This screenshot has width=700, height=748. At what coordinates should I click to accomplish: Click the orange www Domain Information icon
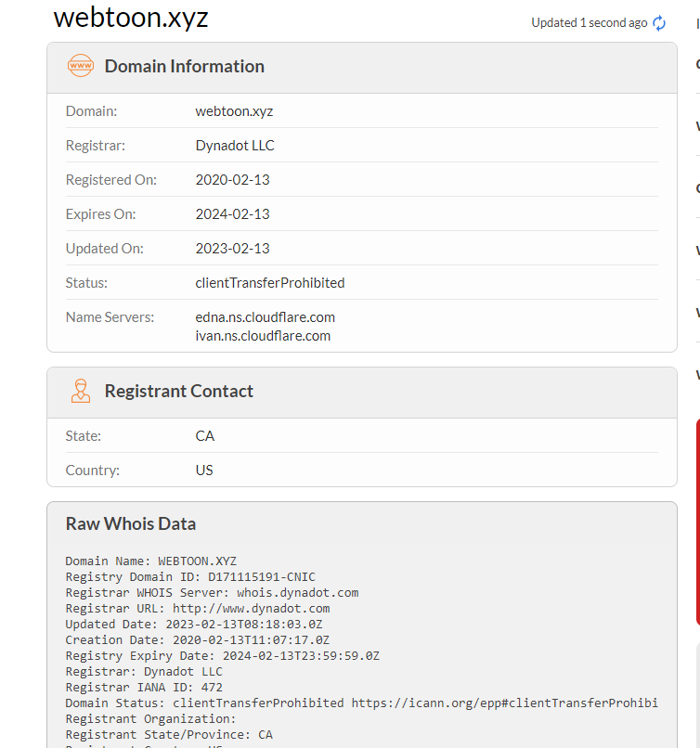tap(80, 66)
